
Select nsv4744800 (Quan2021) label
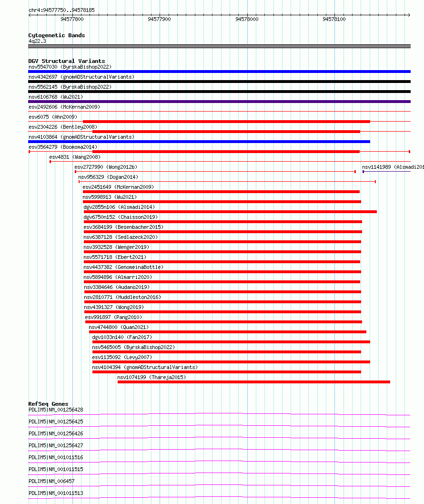point(119,327)
